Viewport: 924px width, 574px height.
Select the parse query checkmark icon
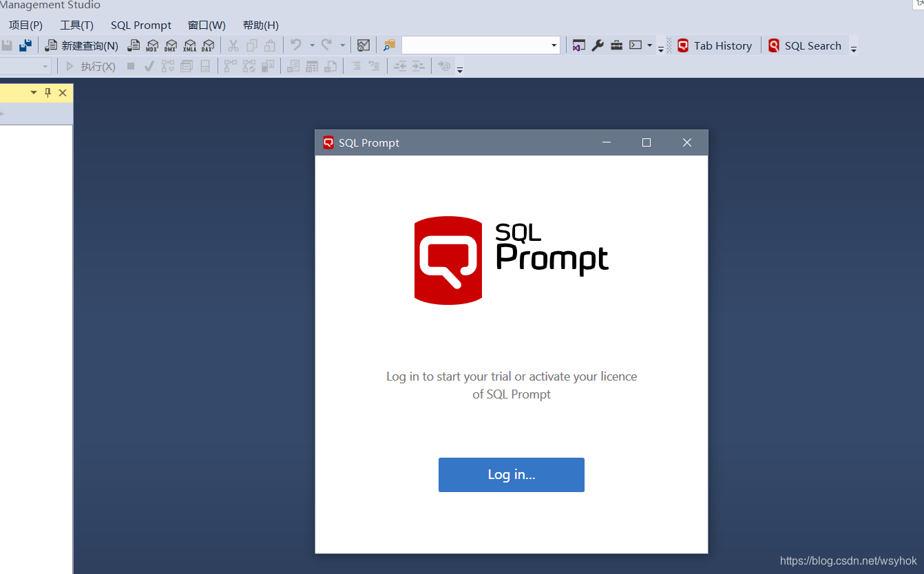tap(149, 66)
